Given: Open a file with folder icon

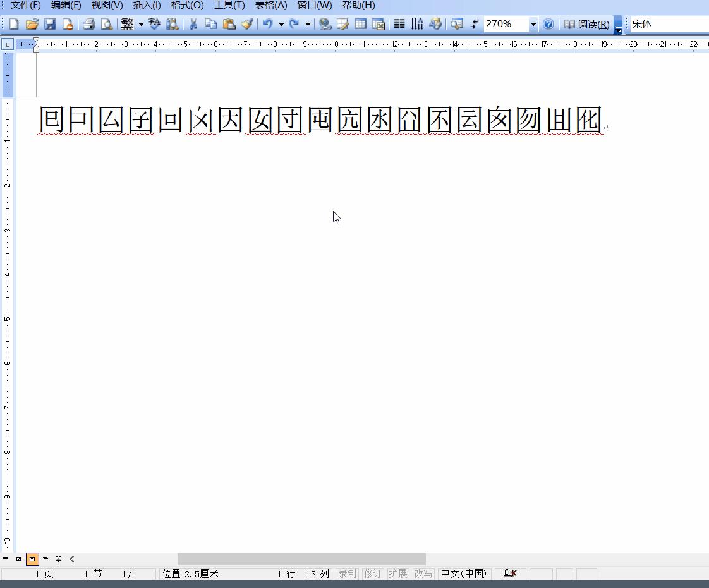Looking at the screenshot, I should [32, 24].
